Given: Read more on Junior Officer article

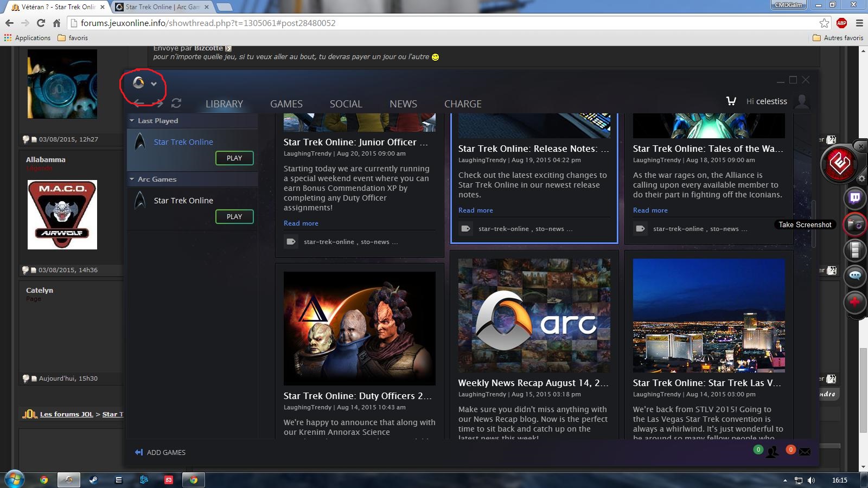Looking at the screenshot, I should pos(301,223).
